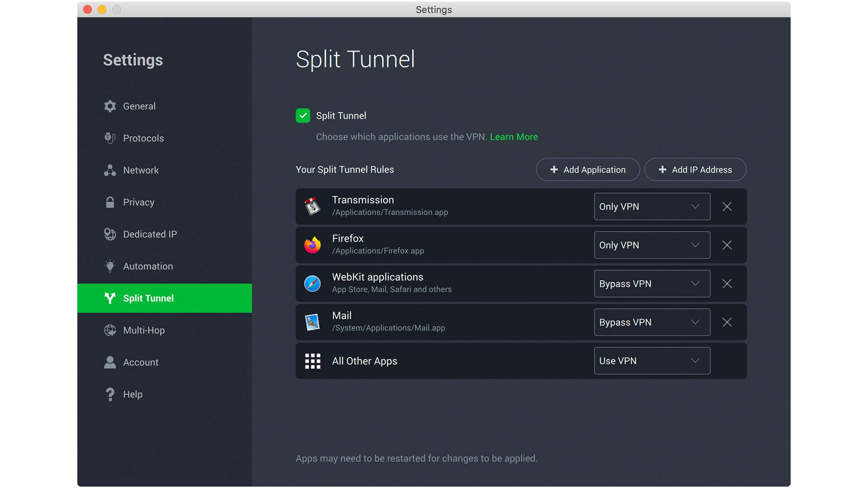The height and width of the screenshot is (488, 868).
Task: Open the Learn More link
Action: coord(514,137)
